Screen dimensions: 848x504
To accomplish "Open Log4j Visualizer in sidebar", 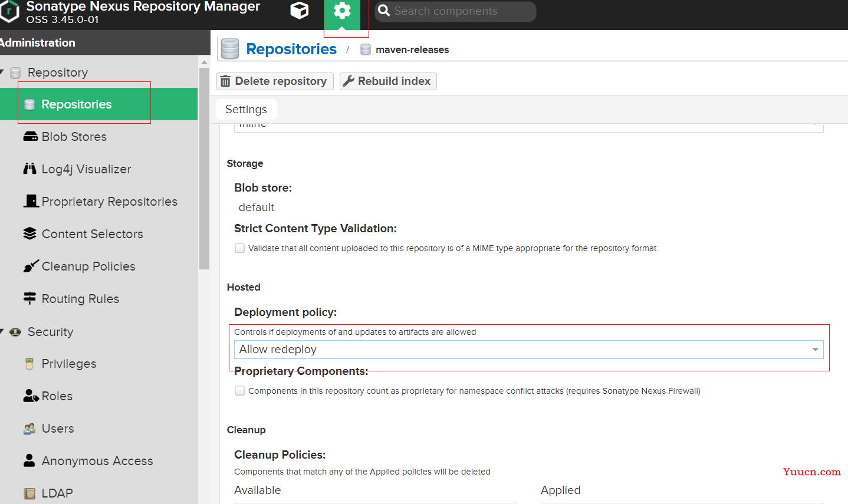I will click(86, 169).
